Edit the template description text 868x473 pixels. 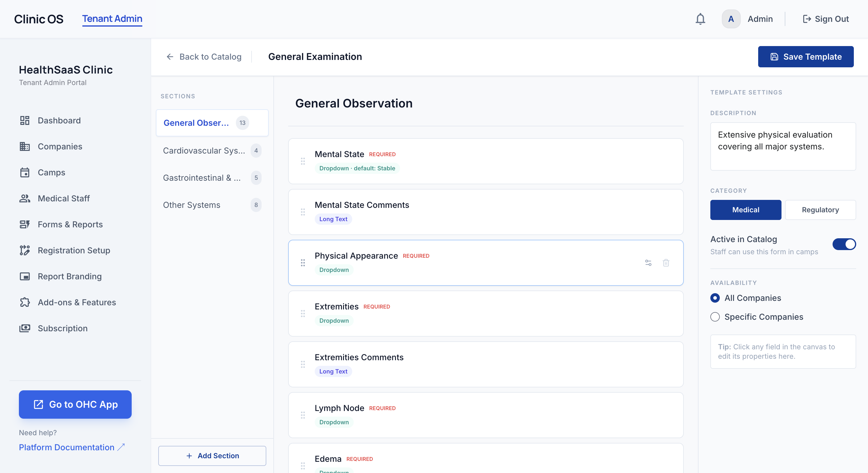point(782,146)
